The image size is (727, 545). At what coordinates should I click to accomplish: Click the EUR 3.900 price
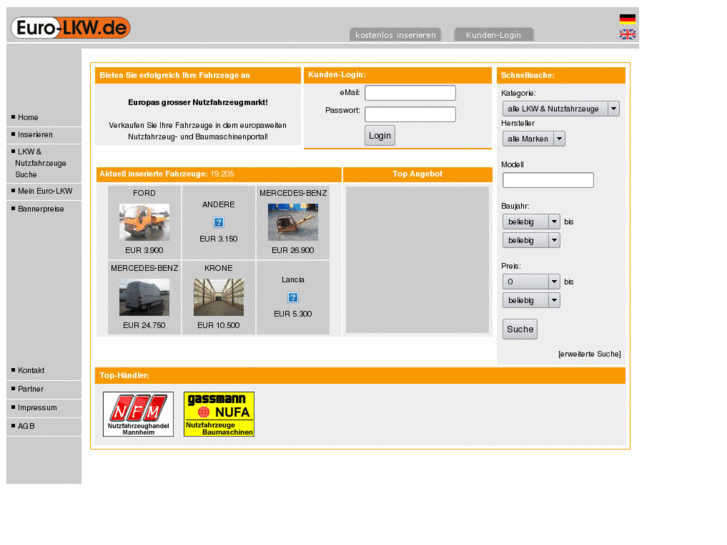(x=144, y=250)
